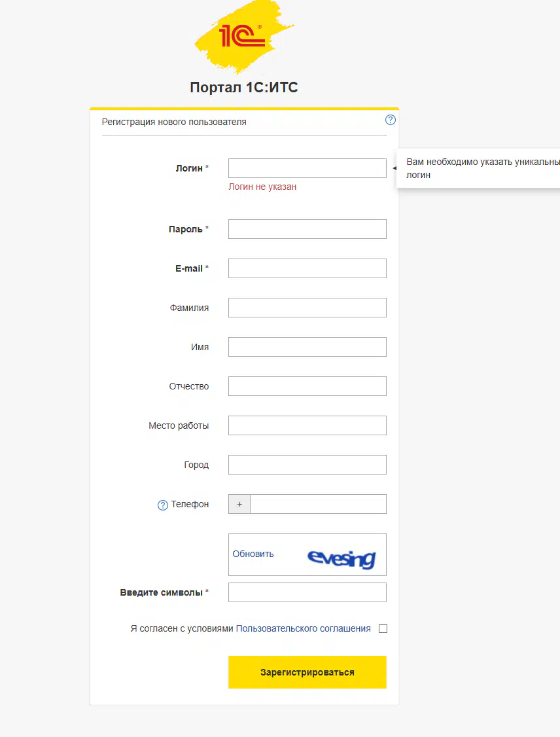560x737 pixels.
Task: Click into the Фамилия field
Action: pyautogui.click(x=307, y=308)
